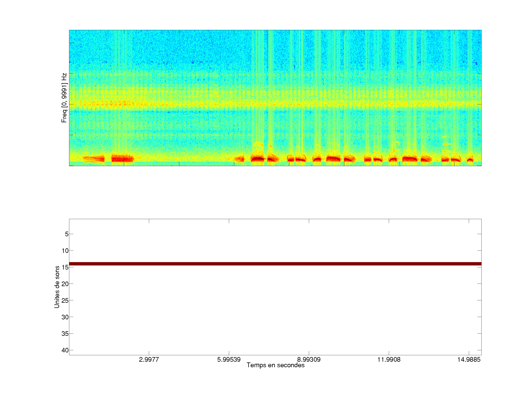Click the 2.9977 time tick label
The image size is (532, 399).
[149, 359]
